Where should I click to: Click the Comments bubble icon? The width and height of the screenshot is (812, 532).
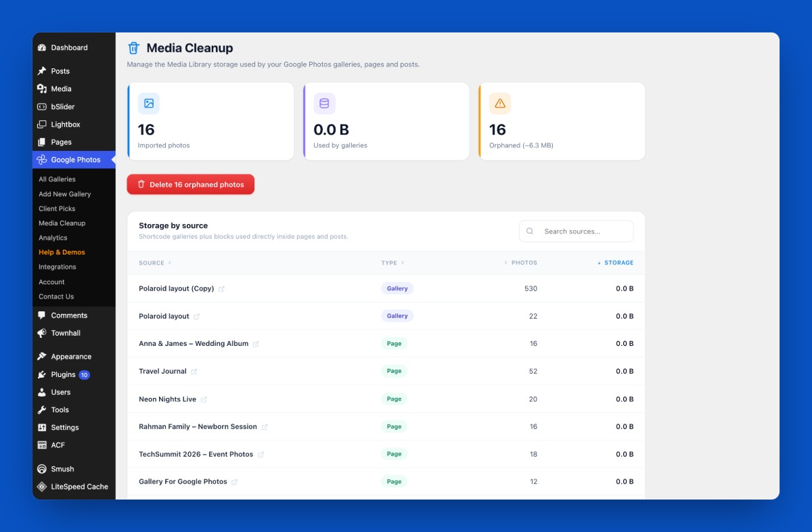pos(42,315)
